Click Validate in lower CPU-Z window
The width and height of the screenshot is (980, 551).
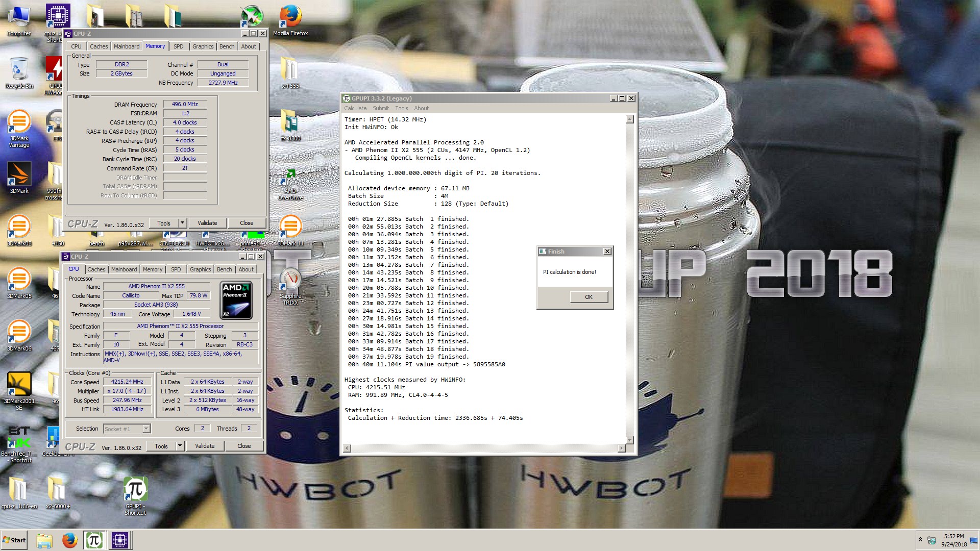tap(205, 446)
